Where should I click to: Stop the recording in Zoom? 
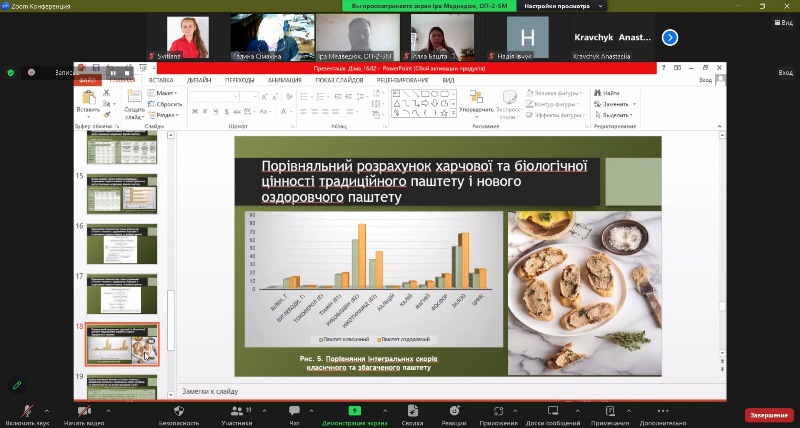click(127, 72)
